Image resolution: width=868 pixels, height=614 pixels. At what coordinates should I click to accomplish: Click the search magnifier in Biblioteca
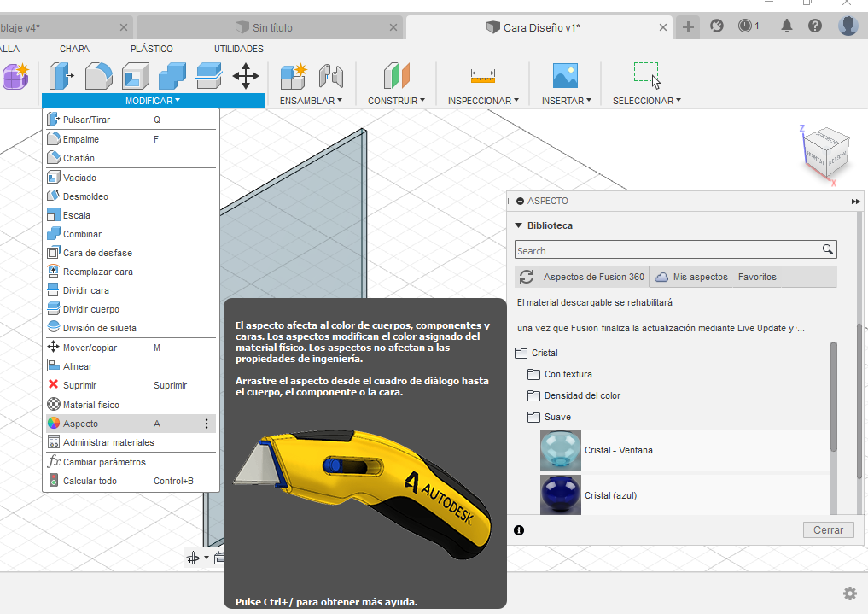click(x=828, y=249)
